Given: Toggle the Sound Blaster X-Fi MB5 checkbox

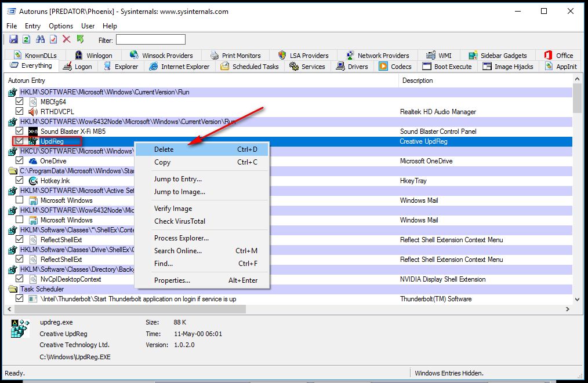Looking at the screenshot, I should pyautogui.click(x=20, y=131).
